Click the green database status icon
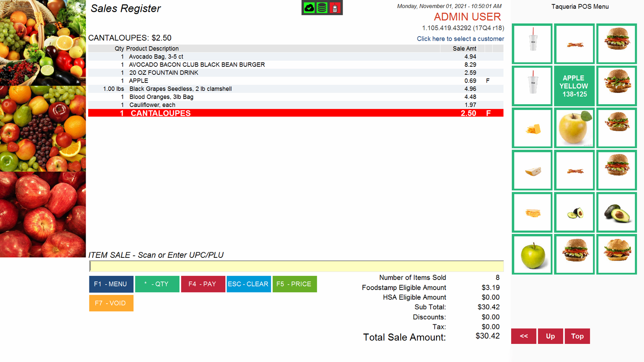The width and height of the screenshot is (644, 362). [321, 8]
